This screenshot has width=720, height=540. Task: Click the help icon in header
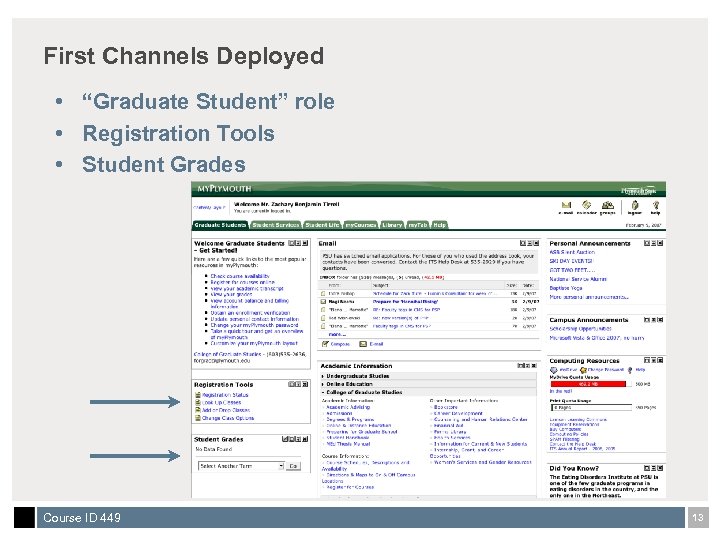tap(656, 205)
